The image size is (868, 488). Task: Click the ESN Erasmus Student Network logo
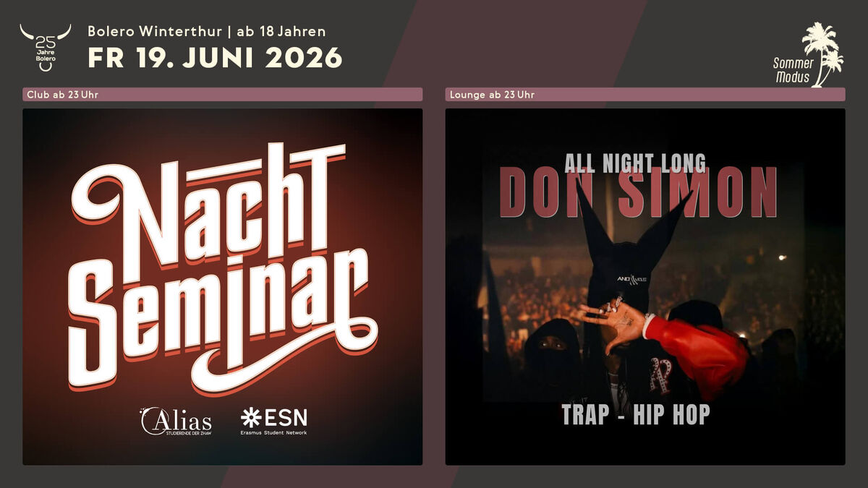[273, 421]
